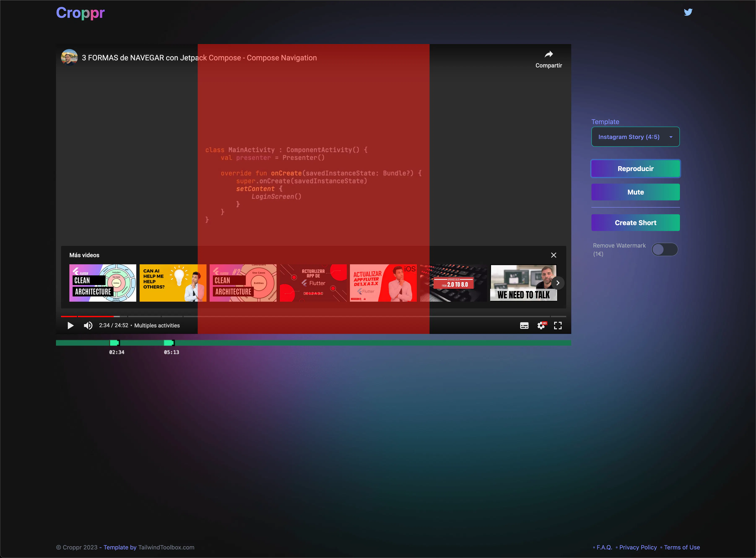Click the Create Short button

(635, 223)
